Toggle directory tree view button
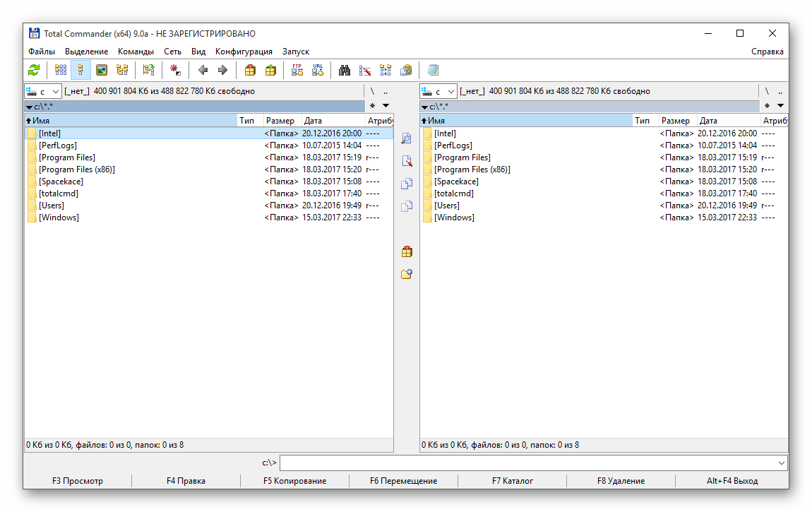812x512 pixels. (x=122, y=70)
